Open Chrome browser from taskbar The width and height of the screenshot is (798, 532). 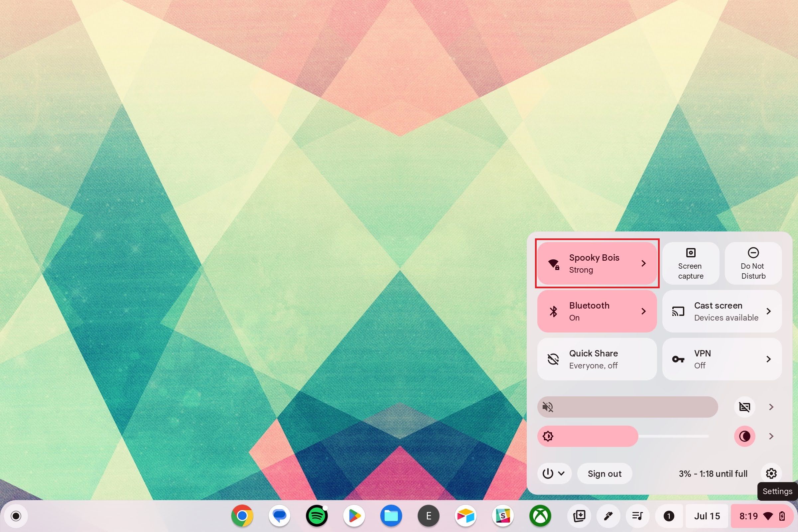242,516
